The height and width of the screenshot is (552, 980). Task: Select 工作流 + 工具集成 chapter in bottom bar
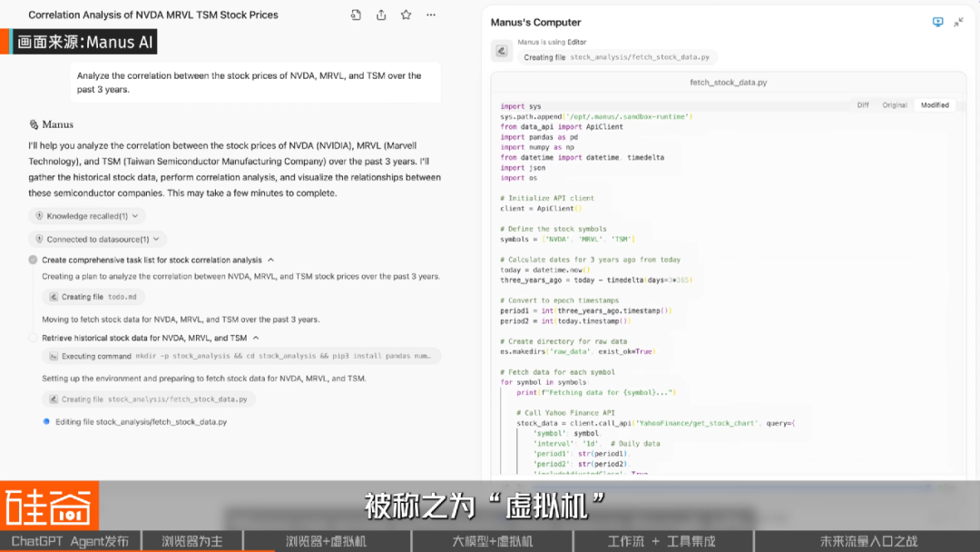point(662,541)
